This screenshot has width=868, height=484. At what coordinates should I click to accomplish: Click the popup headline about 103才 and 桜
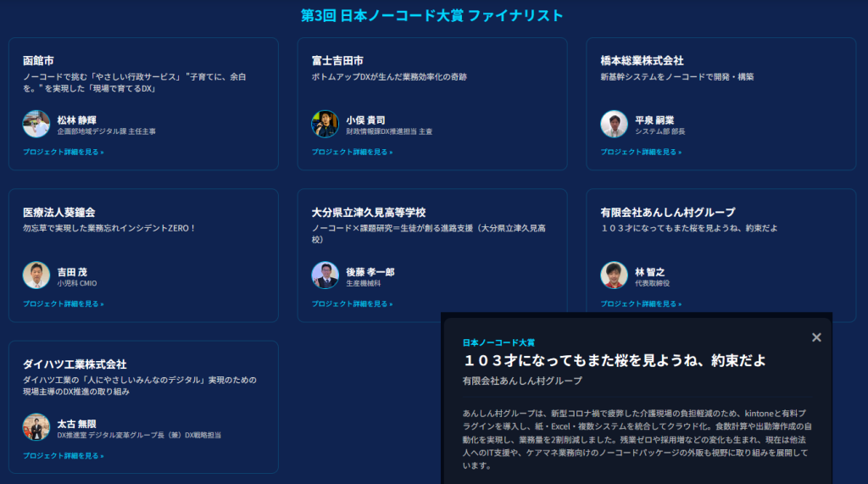pyautogui.click(x=615, y=360)
